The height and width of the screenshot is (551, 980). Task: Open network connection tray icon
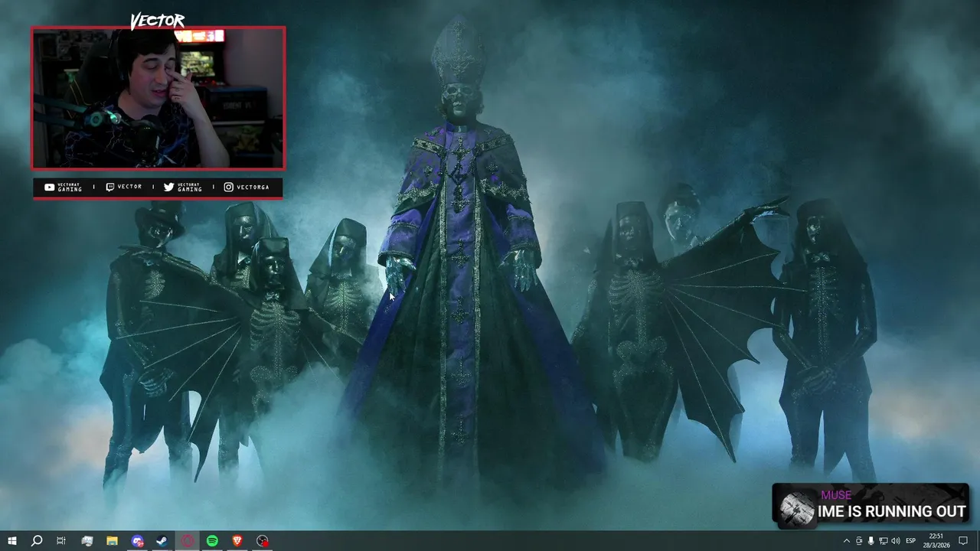(883, 541)
